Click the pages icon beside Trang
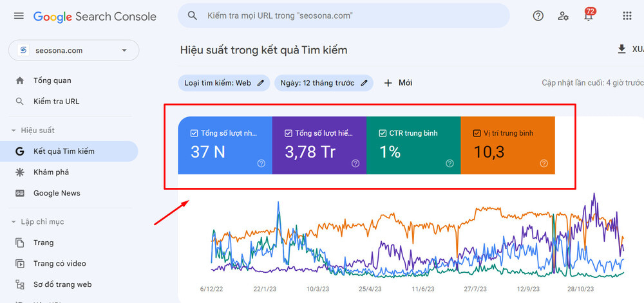This screenshot has width=644, height=303. [x=20, y=243]
